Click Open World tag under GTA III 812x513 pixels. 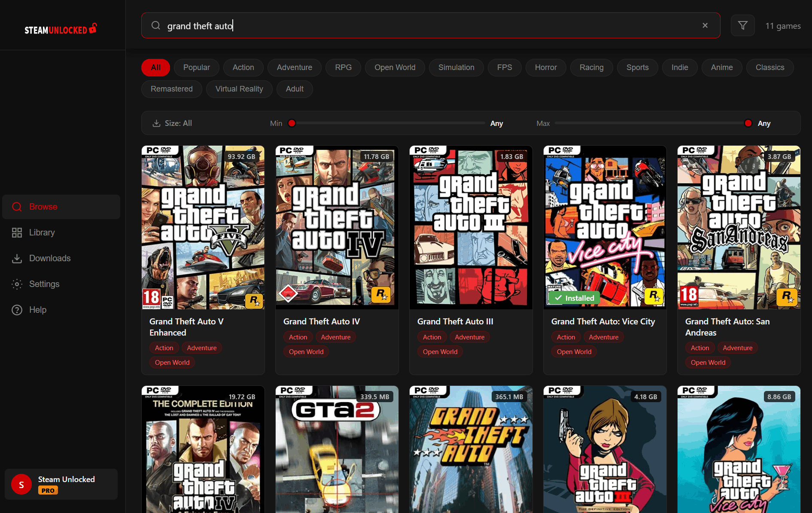(x=440, y=352)
